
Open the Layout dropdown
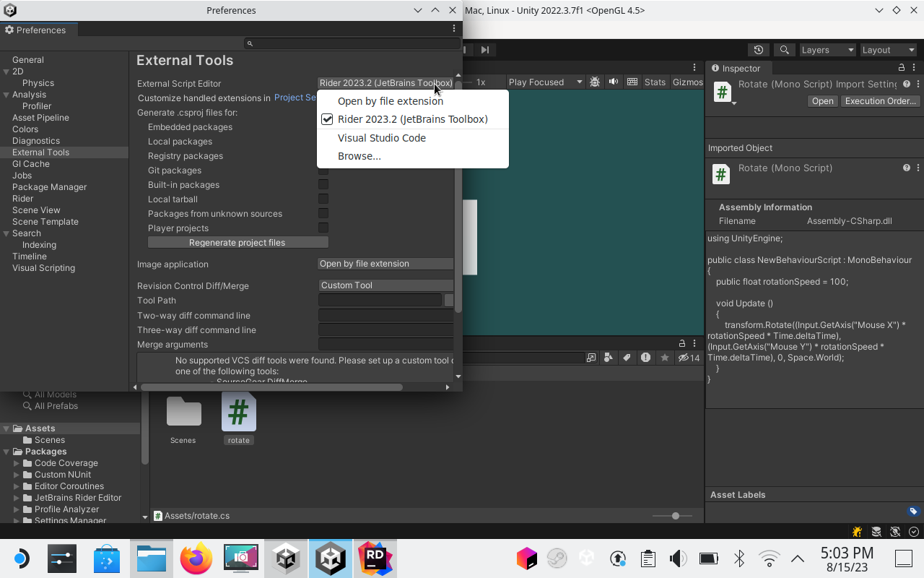(889, 50)
